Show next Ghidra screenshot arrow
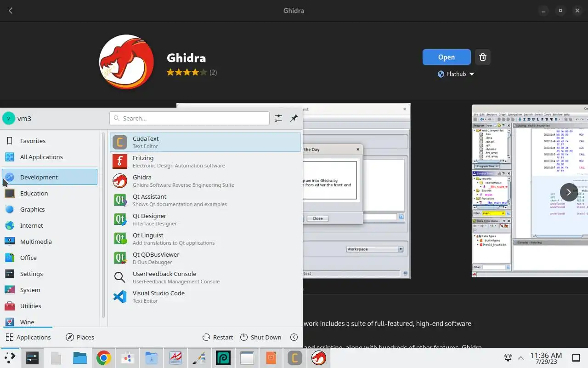The width and height of the screenshot is (588, 368). pyautogui.click(x=569, y=192)
